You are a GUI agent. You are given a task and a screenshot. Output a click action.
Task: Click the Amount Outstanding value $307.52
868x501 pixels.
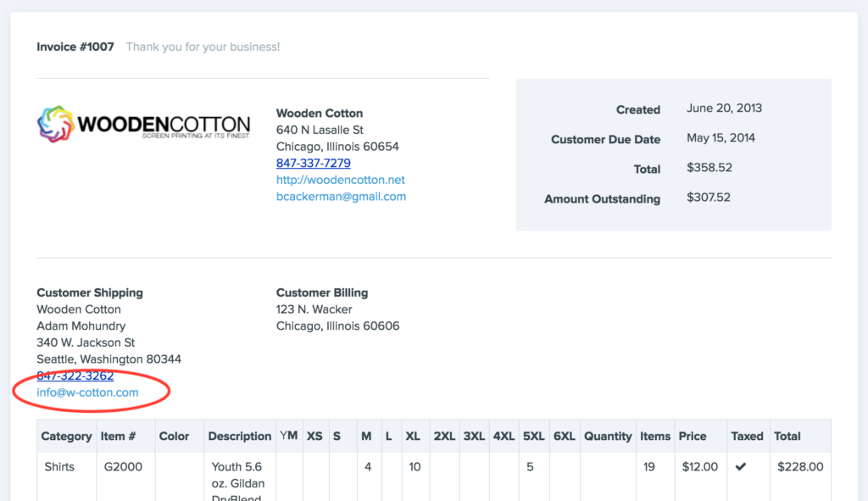(x=708, y=198)
